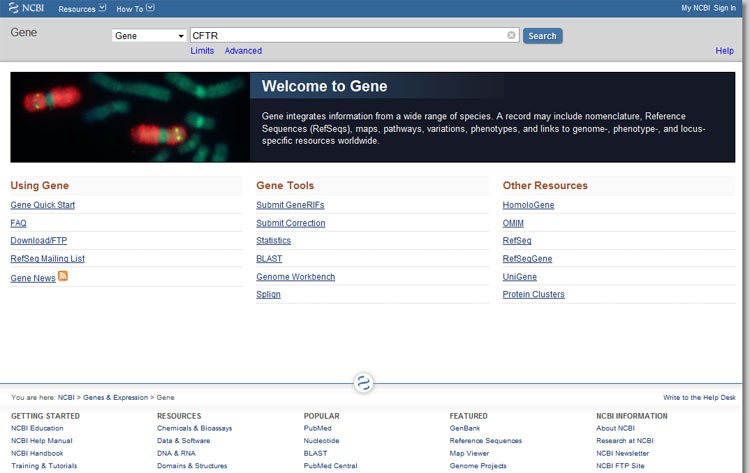Click the NCBI helix footer icon
The height and width of the screenshot is (473, 750).
[x=364, y=383]
